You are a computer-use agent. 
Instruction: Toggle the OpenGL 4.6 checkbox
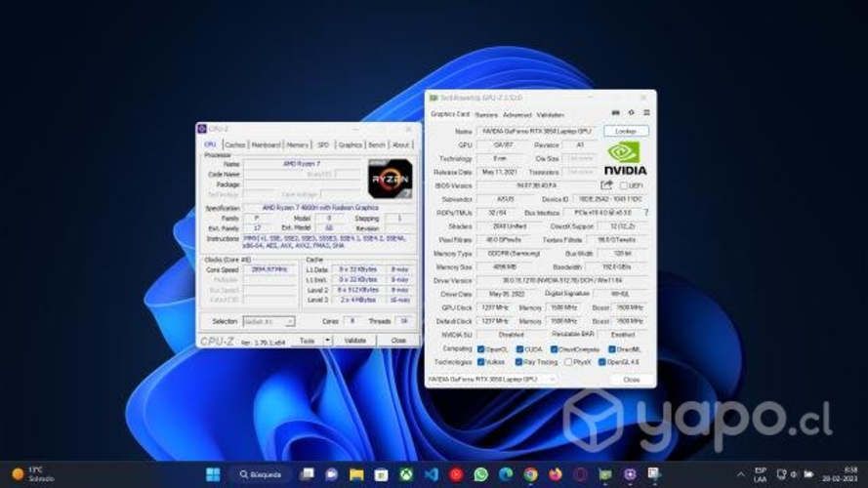pos(602,362)
